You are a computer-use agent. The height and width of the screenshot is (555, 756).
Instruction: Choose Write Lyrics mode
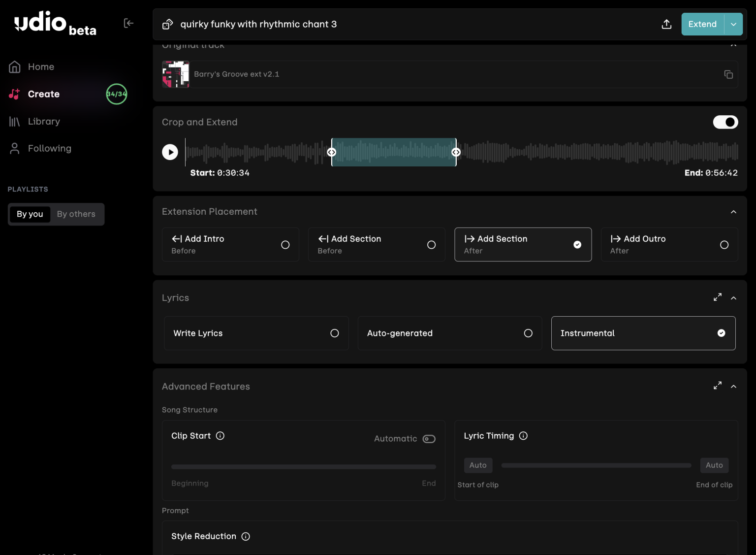tap(256, 333)
